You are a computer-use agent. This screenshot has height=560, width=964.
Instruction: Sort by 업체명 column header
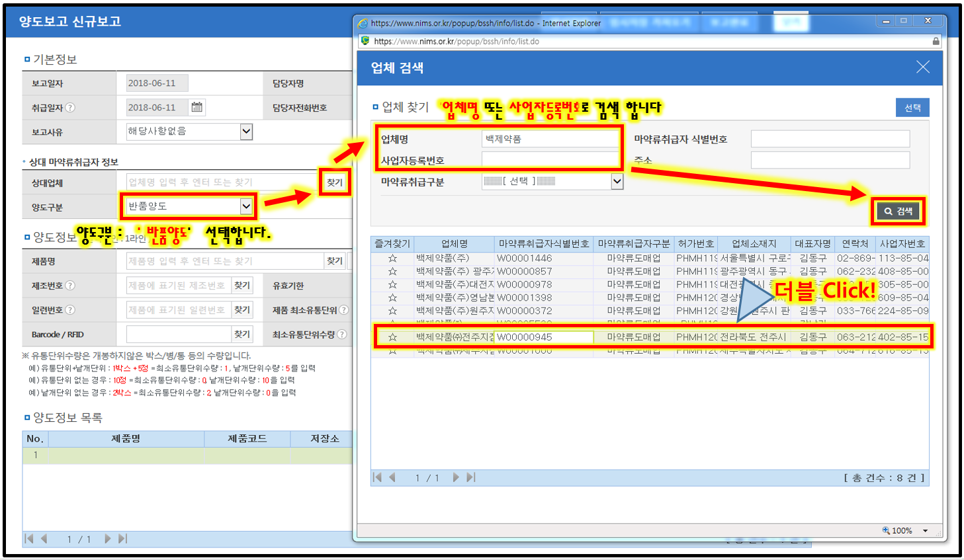[455, 244]
